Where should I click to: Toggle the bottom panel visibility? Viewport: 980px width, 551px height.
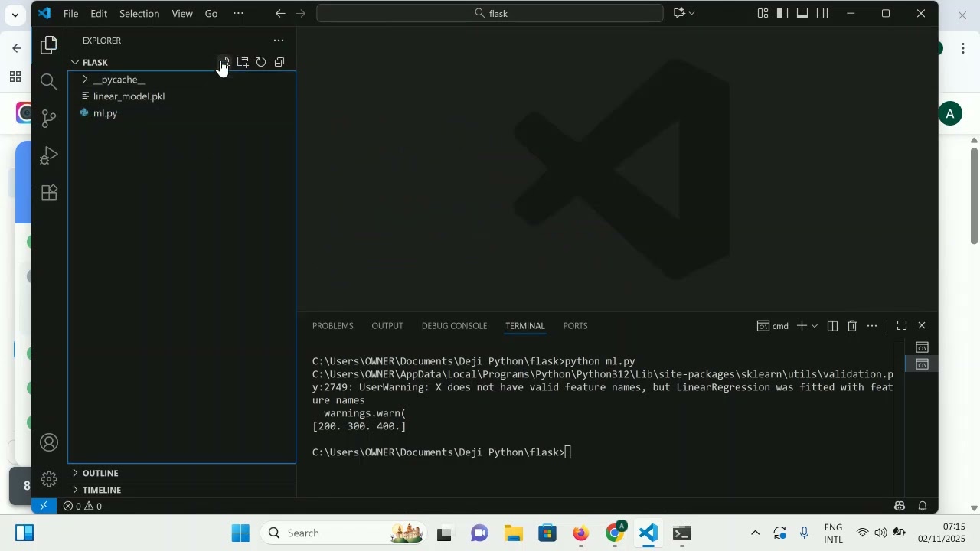click(x=802, y=13)
